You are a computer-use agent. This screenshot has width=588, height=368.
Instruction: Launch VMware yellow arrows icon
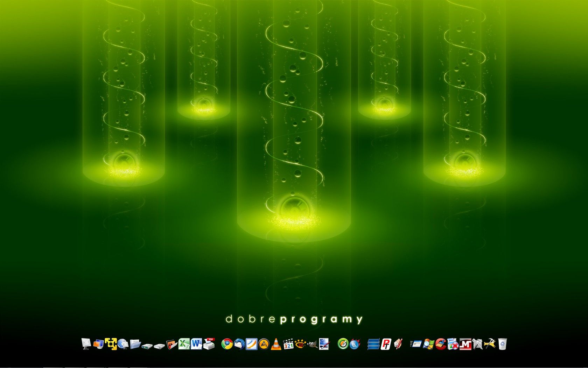coord(111,344)
